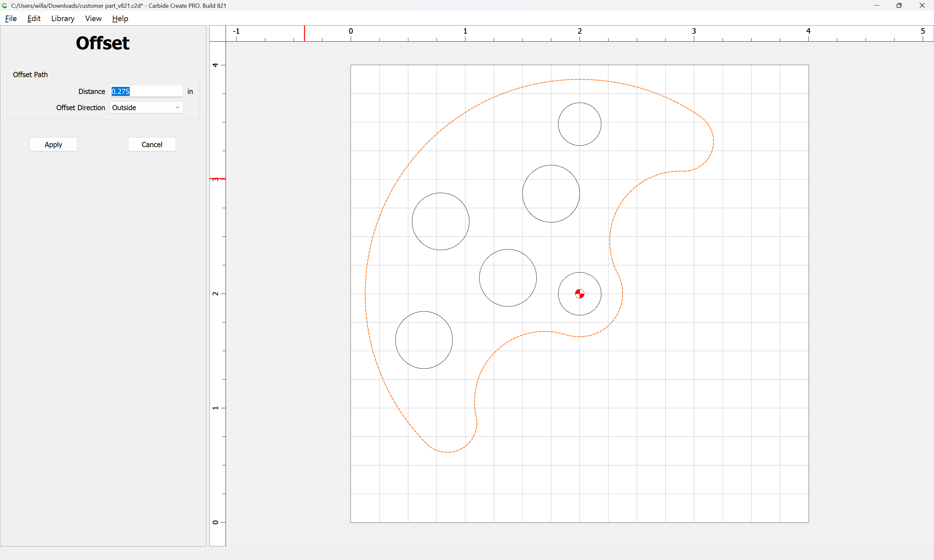Click the Carbide Create app icon in title bar

[x=5, y=6]
